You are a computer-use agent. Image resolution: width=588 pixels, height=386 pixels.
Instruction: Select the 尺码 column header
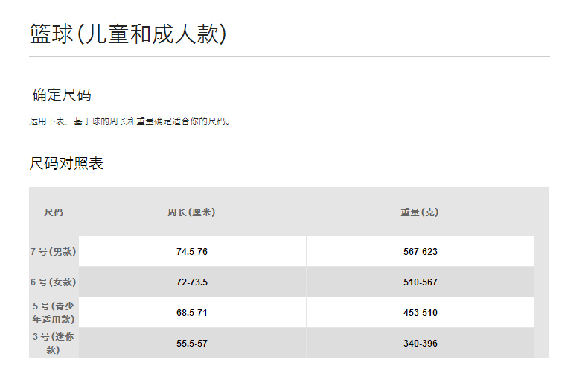pyautogui.click(x=54, y=212)
